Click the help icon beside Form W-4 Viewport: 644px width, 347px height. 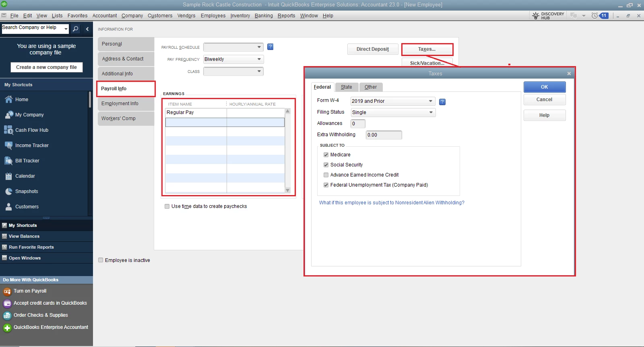(x=442, y=102)
